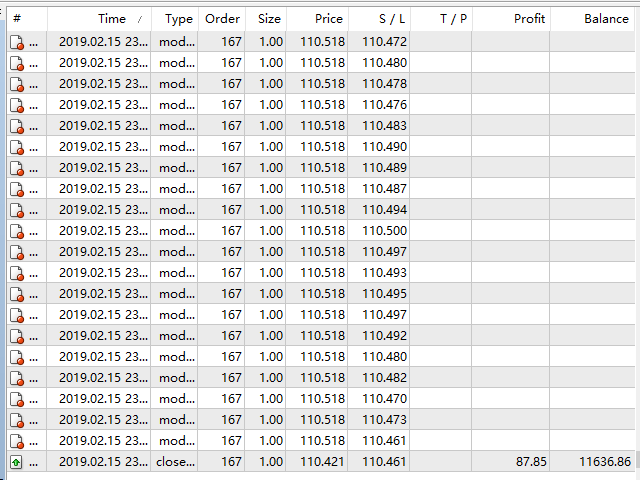The width and height of the screenshot is (640, 480).
Task: Click the Order column header
Action: tap(222, 19)
